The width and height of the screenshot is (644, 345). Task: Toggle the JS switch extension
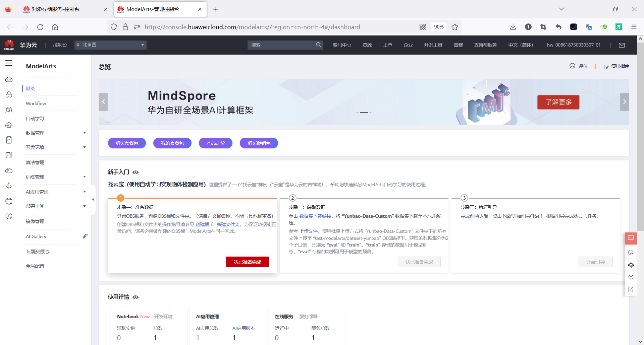604,27
